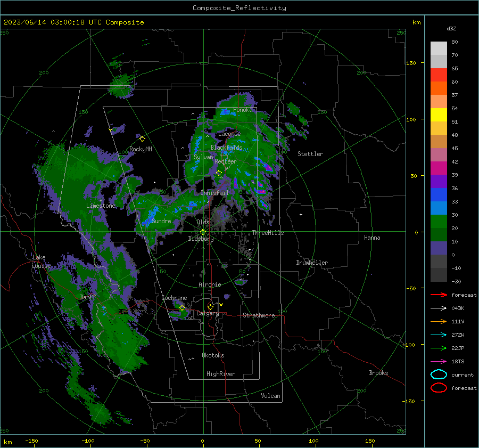This screenshot has height=448, width=479.
Task: Click the RockyMH label
Action: pos(141,149)
